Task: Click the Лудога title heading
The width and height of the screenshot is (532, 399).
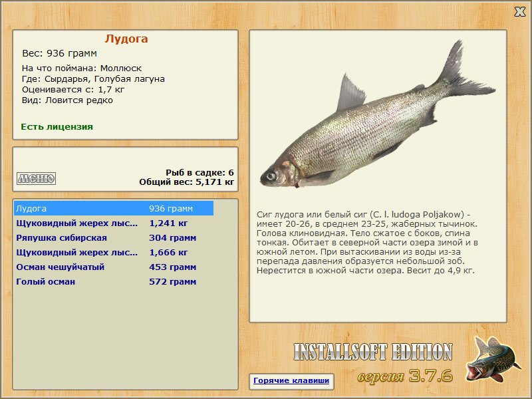Action: click(126, 39)
